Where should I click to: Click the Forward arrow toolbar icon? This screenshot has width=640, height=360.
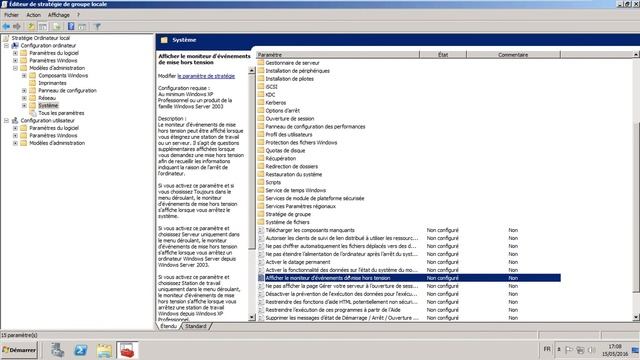(17, 27)
